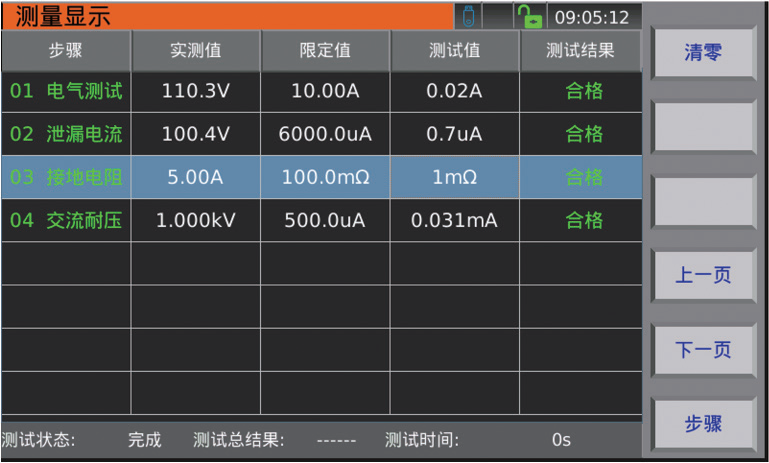Screen dimensions: 769x463
Task: Select step 01 电气测试 row
Action: pyautogui.click(x=66, y=91)
